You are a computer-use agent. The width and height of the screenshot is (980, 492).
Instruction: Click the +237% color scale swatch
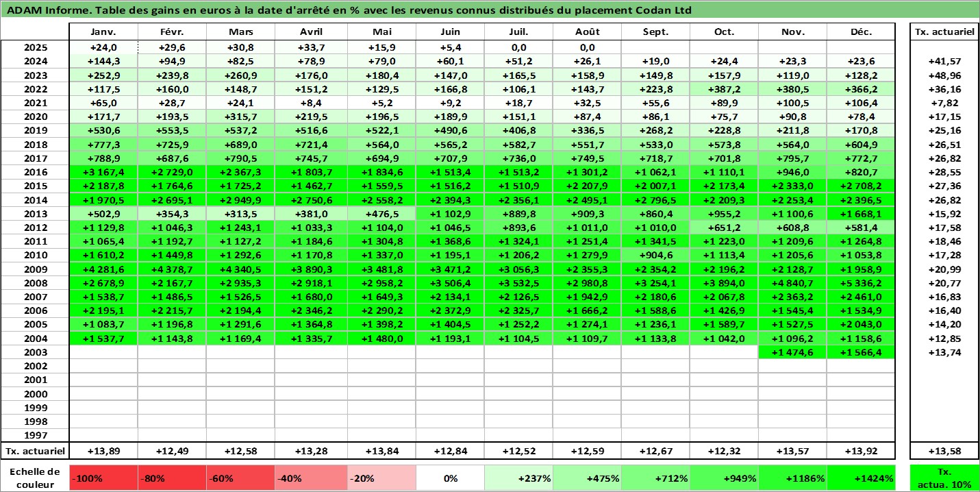(x=518, y=478)
